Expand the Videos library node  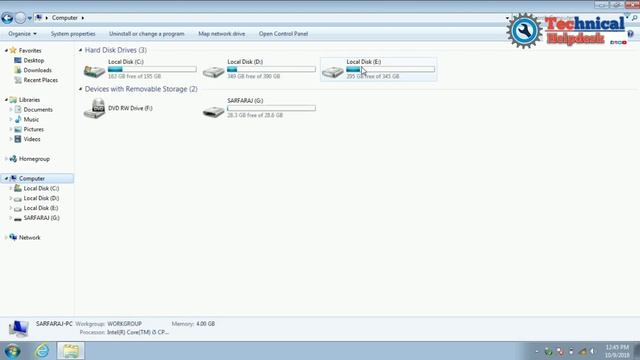pos(11,139)
